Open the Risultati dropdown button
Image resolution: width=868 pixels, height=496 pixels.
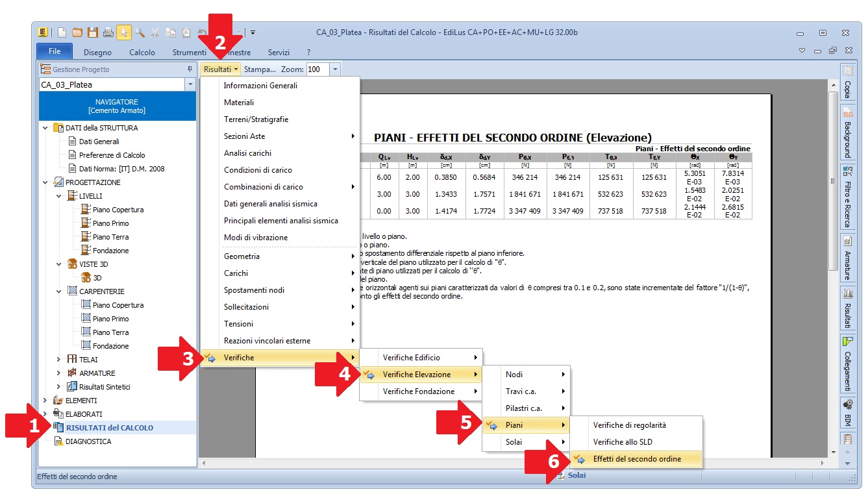point(221,69)
